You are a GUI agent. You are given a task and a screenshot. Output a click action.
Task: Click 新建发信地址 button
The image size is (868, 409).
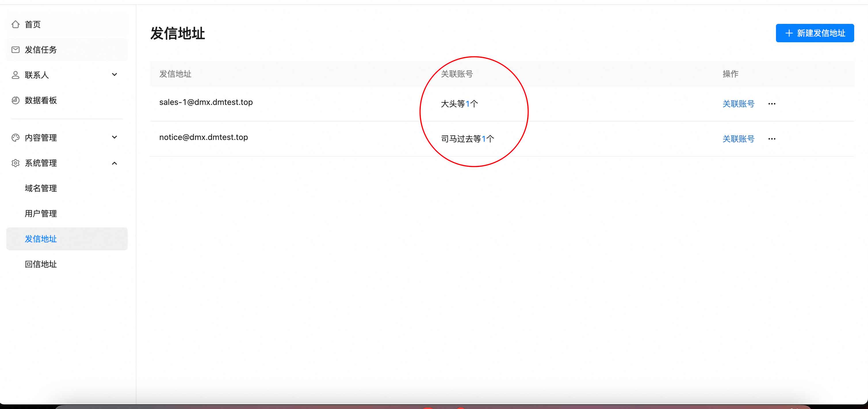(815, 33)
